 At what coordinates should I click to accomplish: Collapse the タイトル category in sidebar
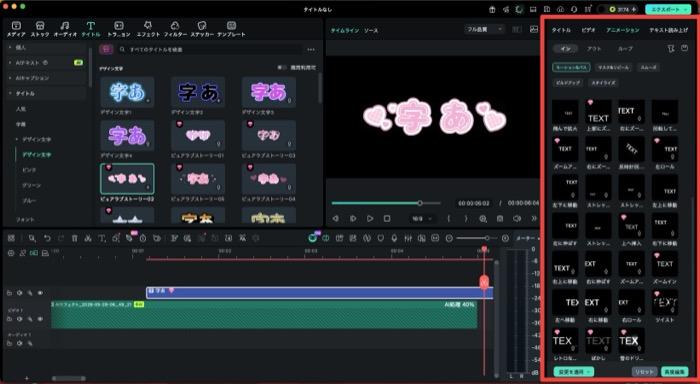click(x=10, y=93)
